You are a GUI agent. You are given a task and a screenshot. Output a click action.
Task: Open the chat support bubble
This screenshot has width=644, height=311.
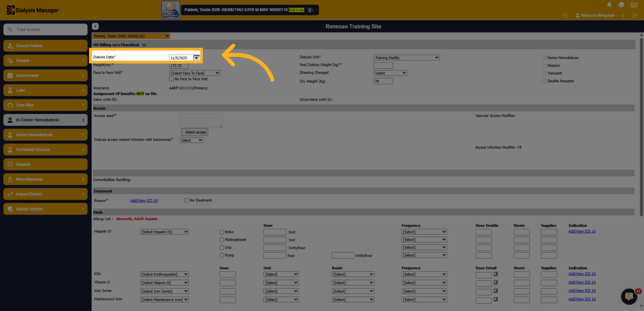click(x=629, y=296)
